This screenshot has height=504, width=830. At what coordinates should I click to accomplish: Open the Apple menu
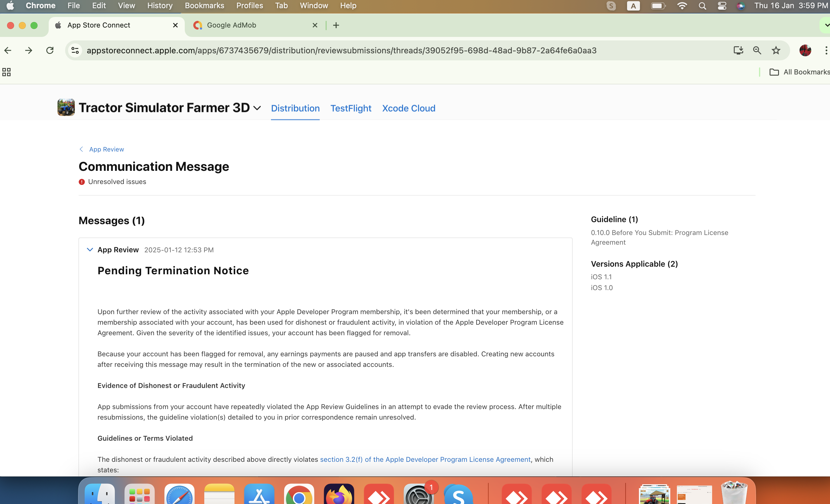pyautogui.click(x=10, y=6)
